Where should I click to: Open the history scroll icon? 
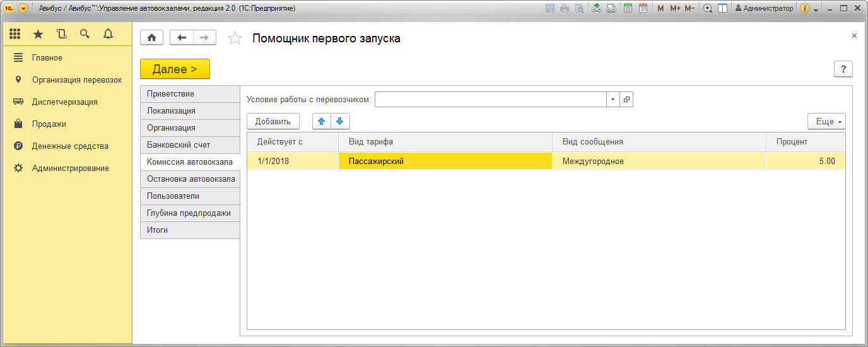[x=61, y=34]
